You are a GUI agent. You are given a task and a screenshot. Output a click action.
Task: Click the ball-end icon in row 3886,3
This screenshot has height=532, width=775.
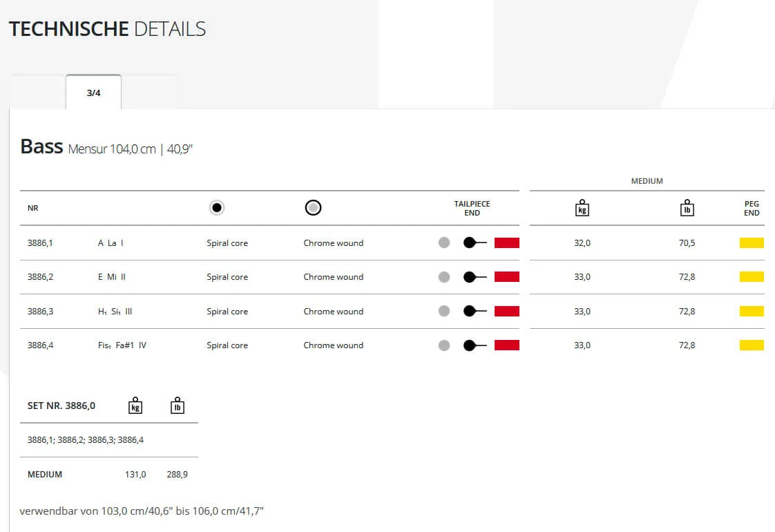pyautogui.click(x=475, y=311)
